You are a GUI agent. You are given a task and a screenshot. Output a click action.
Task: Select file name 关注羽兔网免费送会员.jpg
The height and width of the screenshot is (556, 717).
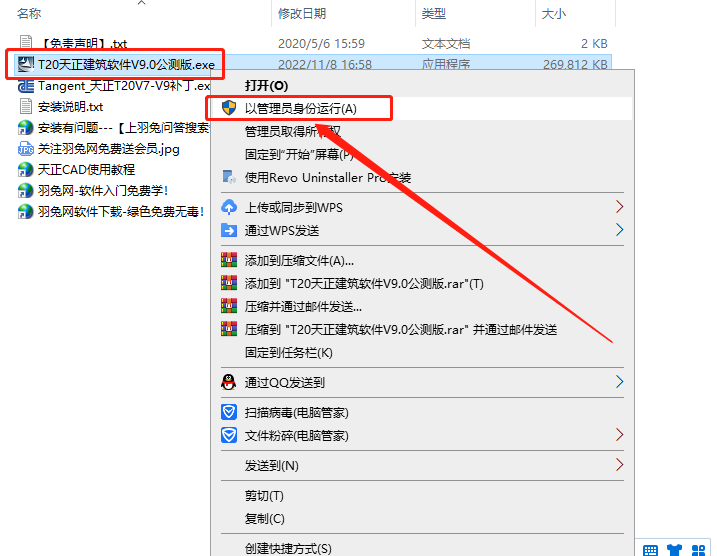(109, 149)
